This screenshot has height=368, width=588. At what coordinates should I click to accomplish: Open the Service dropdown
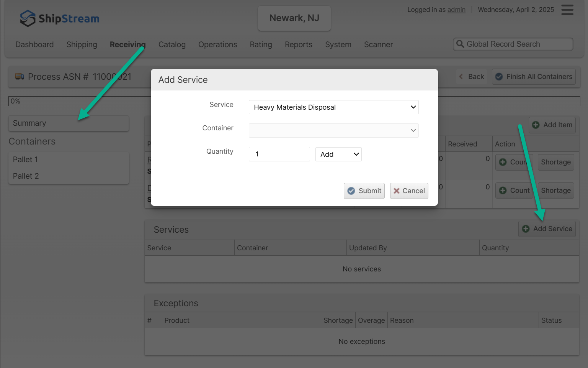click(x=333, y=107)
